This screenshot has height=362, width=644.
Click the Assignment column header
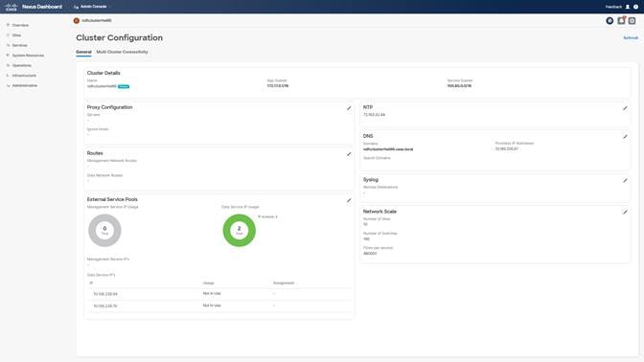(284, 283)
